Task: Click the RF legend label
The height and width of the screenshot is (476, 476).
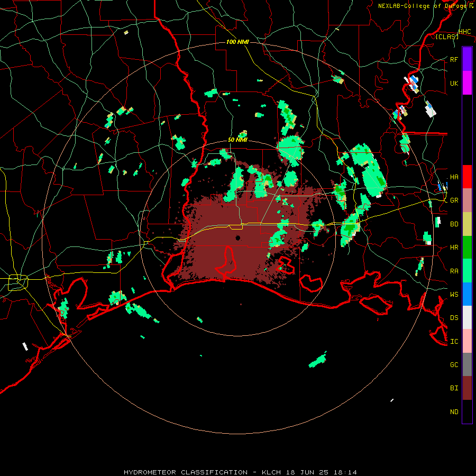Action: 454,59
